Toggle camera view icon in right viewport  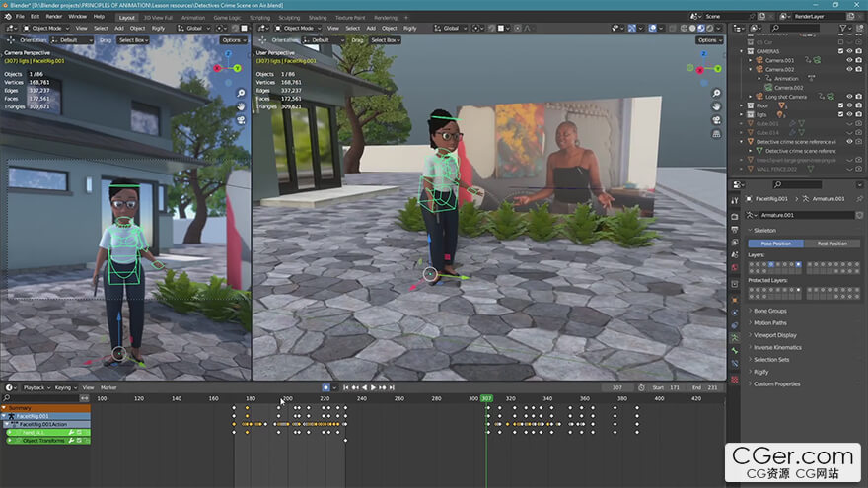[715, 120]
